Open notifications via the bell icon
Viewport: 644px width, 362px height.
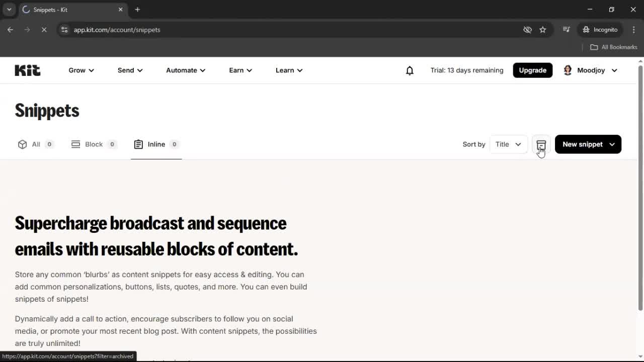coord(410,70)
